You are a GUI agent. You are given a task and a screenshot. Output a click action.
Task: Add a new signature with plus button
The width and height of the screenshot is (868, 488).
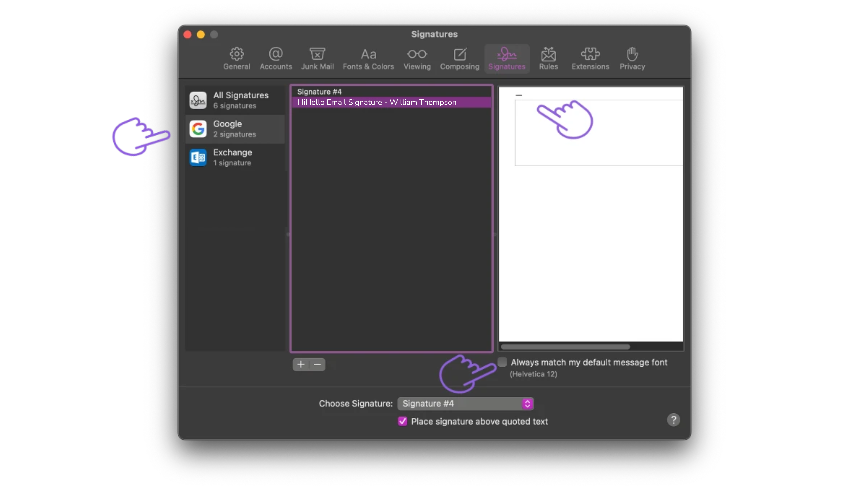tap(301, 364)
